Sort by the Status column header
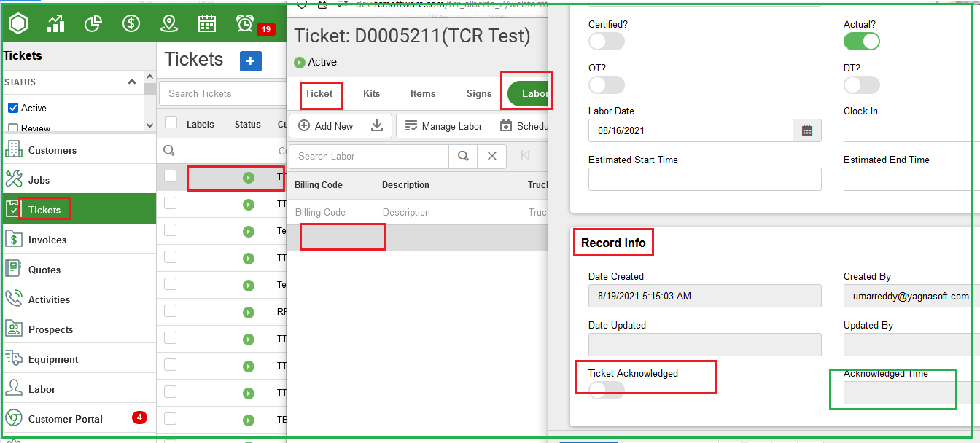This screenshot has width=980, height=443. pyautogui.click(x=248, y=125)
